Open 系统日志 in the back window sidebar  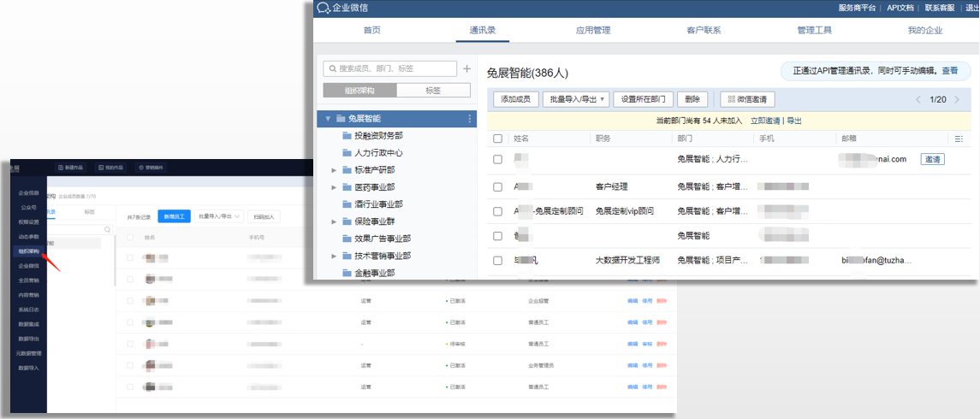pyautogui.click(x=29, y=309)
